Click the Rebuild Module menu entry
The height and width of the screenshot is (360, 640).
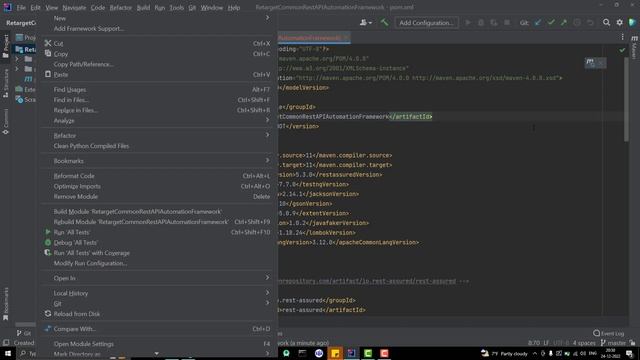point(160,222)
